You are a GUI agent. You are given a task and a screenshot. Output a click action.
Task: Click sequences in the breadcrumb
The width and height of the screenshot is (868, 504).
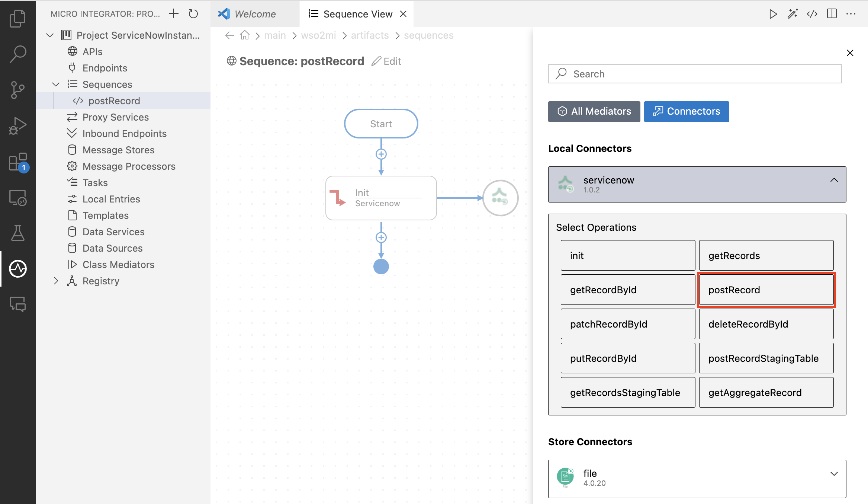(428, 35)
